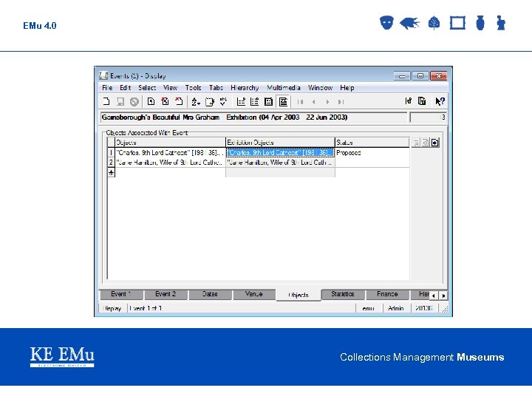Open the Edit menu
This screenshot has height=399, width=532.
(x=125, y=87)
